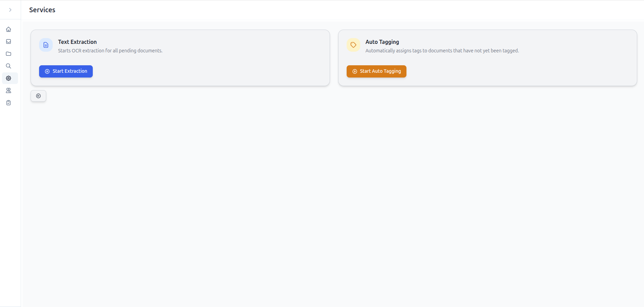Click the 'Starts OCR extraction' description text
The image size is (644, 307).
(x=110, y=51)
